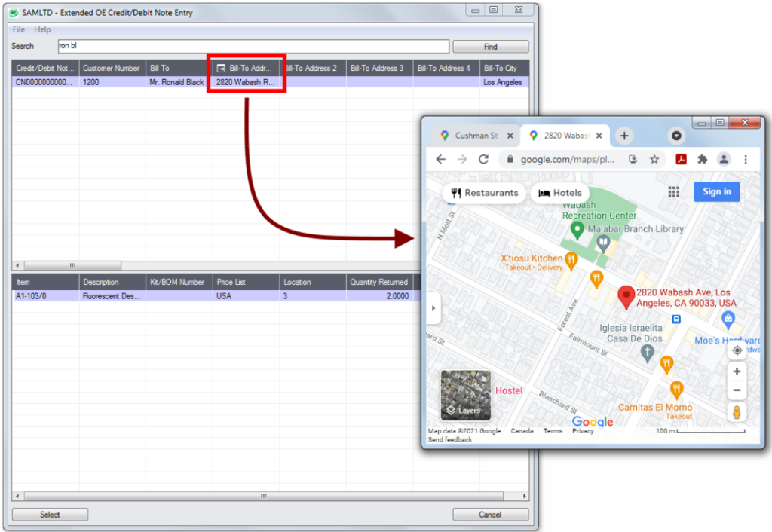Open the Help menu
This screenshot has height=532, width=772.
[x=42, y=29]
